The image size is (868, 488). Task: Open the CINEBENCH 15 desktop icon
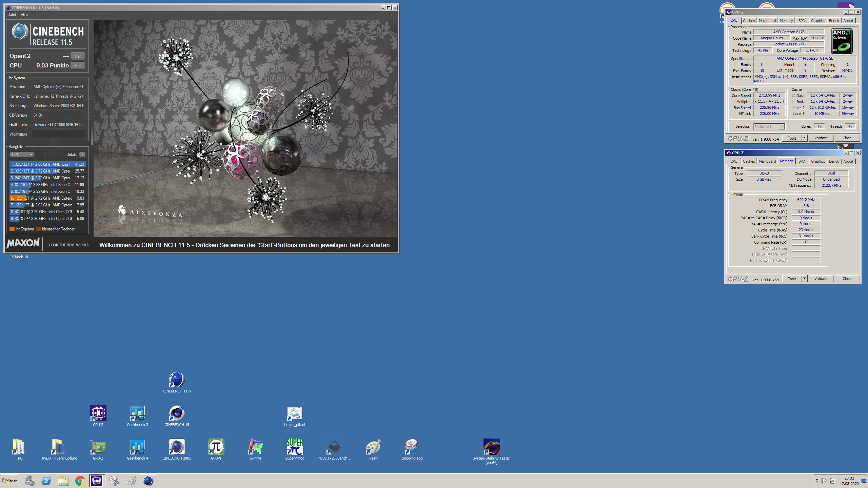pos(177,416)
